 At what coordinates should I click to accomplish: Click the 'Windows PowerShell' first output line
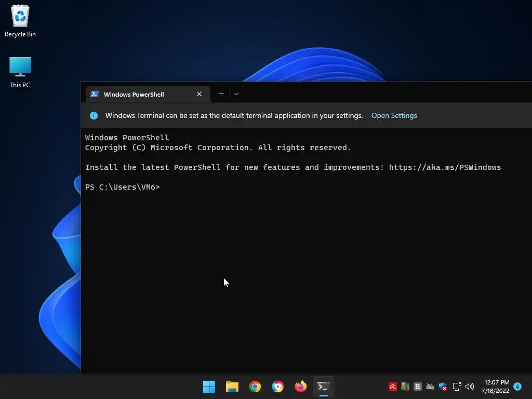pos(127,138)
